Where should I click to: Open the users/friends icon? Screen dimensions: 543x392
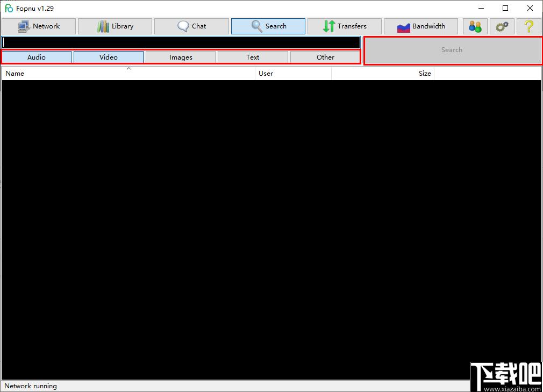click(475, 26)
